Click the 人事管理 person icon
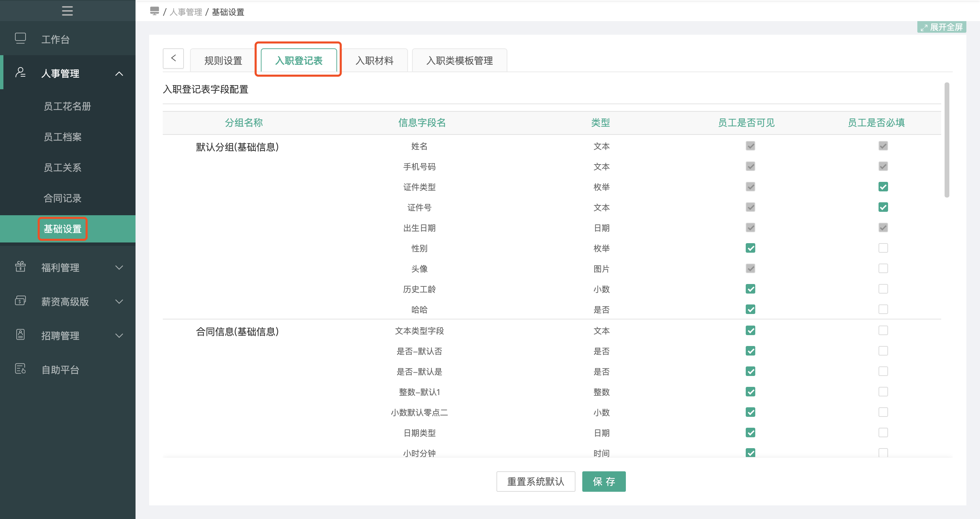 20,73
